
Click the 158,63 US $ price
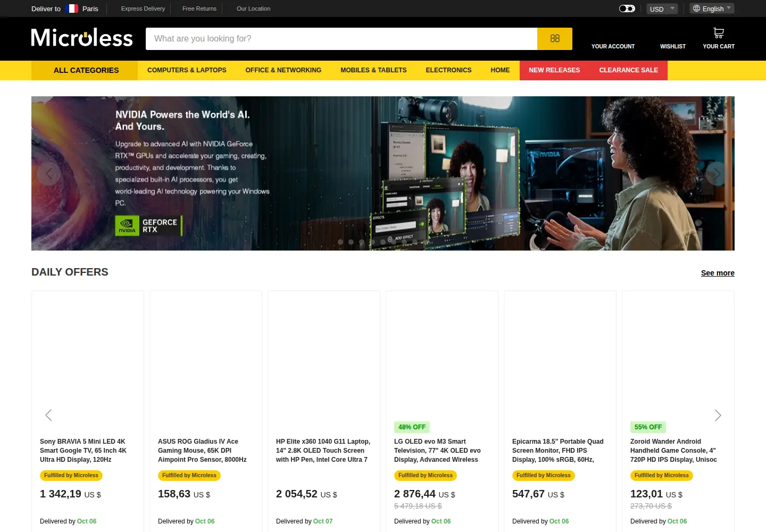[184, 494]
